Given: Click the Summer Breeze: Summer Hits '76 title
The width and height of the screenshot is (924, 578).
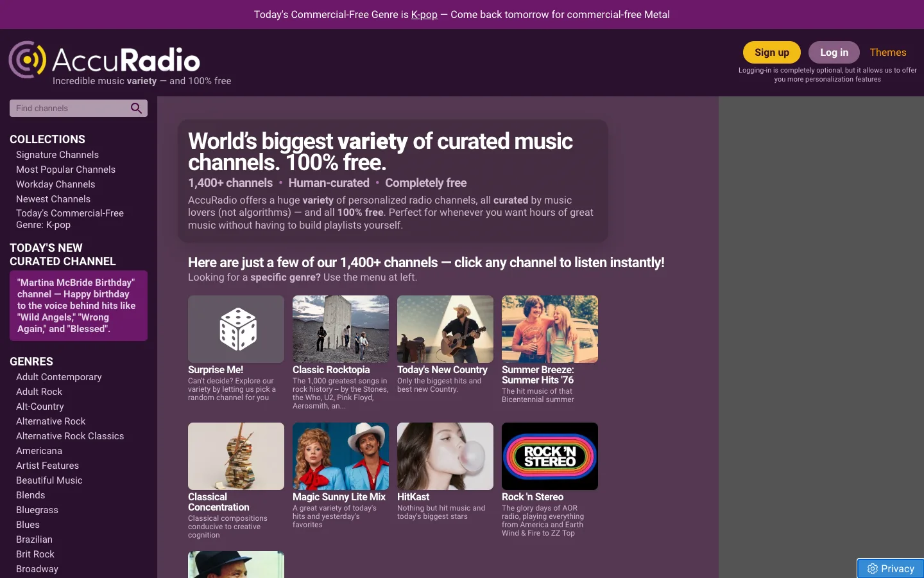Looking at the screenshot, I should tap(538, 375).
